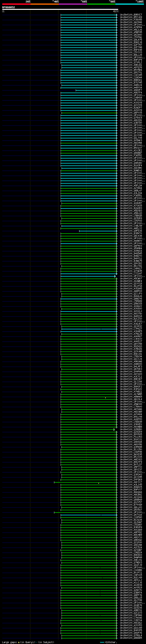The height and width of the screenshot is (644, 146).
Task: Click the arrowhead ending the UniRef100_B9RXC7 bar
Action: pos(117,15)
